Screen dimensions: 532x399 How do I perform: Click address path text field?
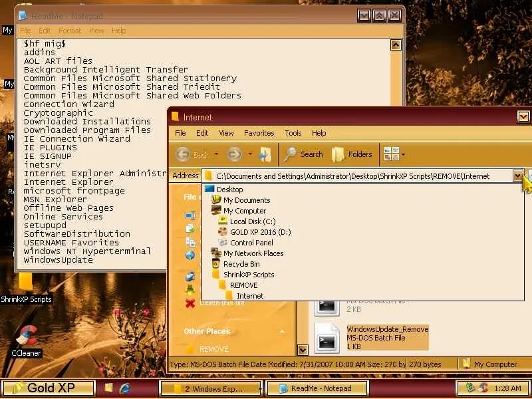358,176
